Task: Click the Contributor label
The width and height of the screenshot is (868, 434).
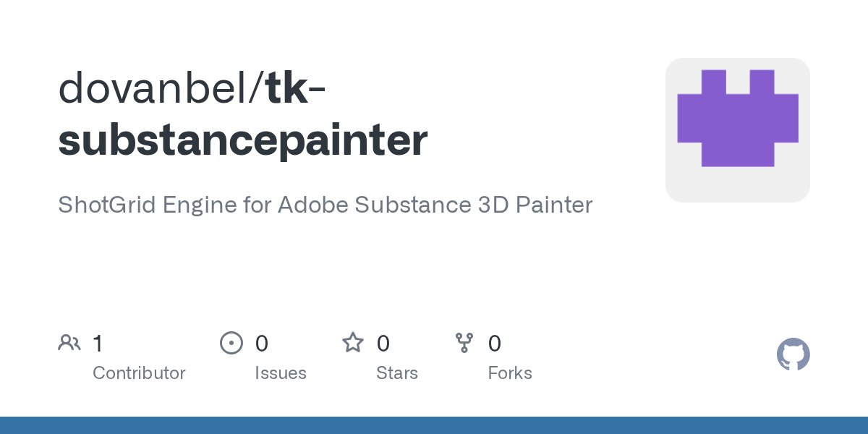Action: pyautogui.click(x=139, y=373)
